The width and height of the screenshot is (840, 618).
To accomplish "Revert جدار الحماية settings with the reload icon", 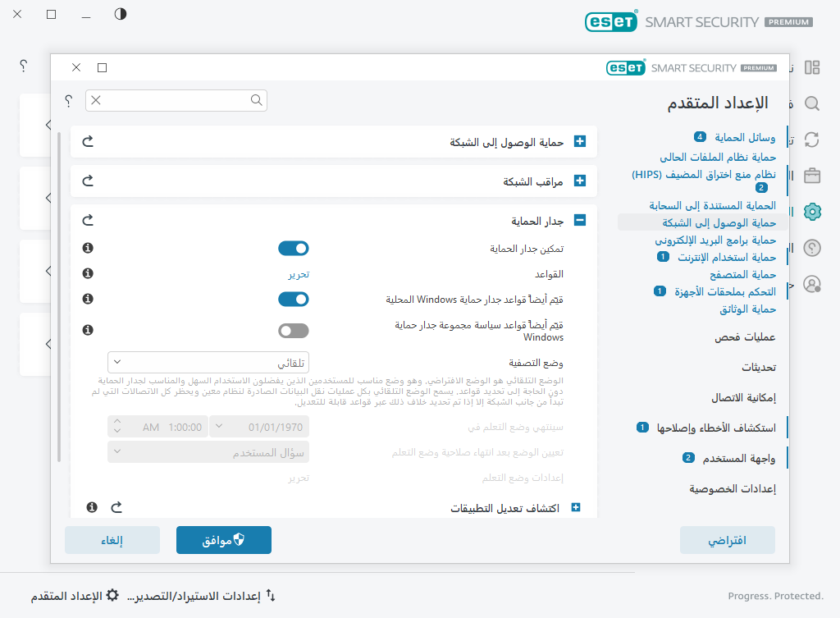I will [89, 220].
